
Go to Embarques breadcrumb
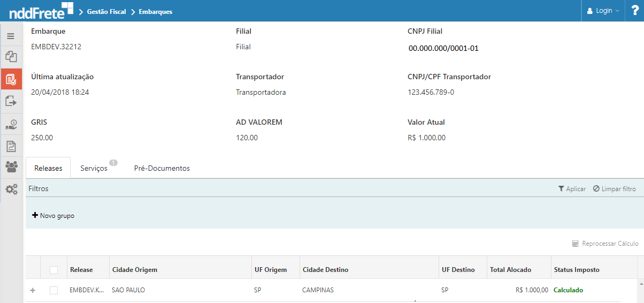pyautogui.click(x=156, y=11)
